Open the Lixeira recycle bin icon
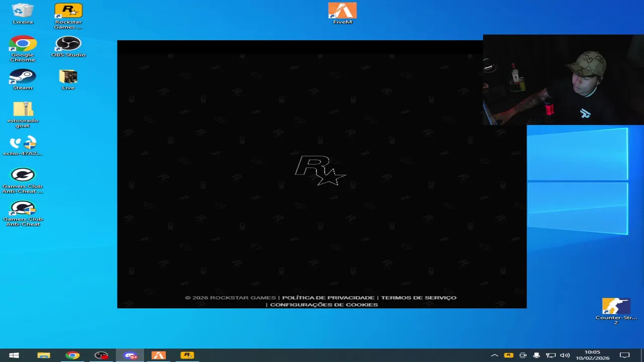644x362 pixels. (23, 14)
